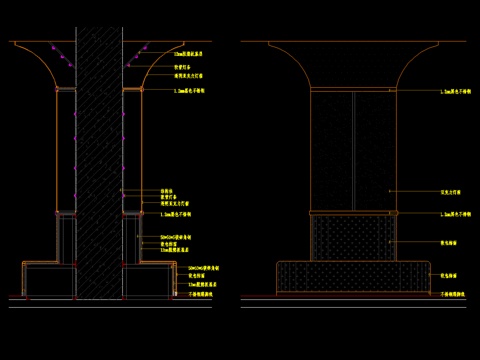Select the wide dotted lower plinth of the elevation
The width and height of the screenshot is (480, 360).
[353, 277]
